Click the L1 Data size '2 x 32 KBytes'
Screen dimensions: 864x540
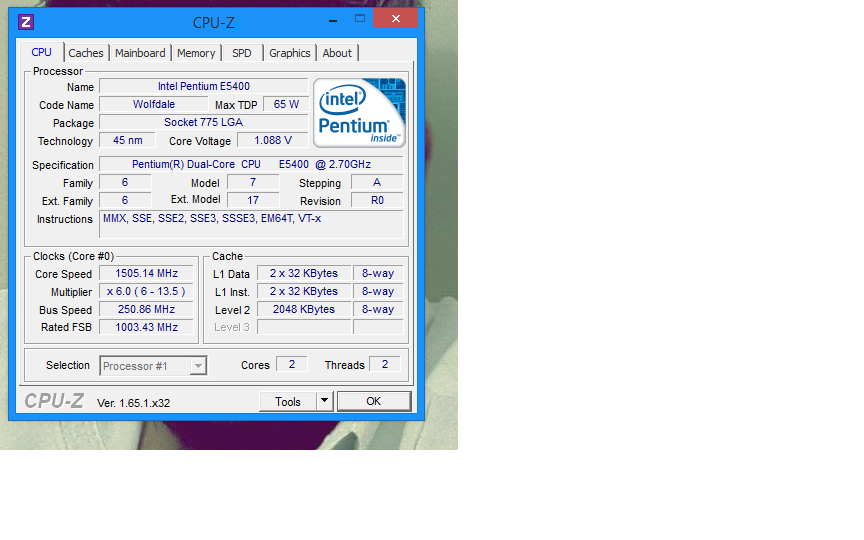coord(304,273)
